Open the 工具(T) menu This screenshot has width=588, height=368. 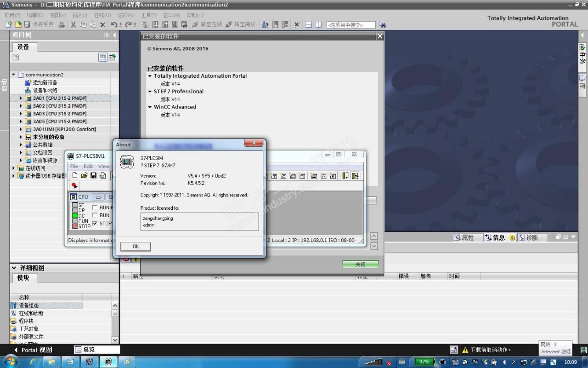pyautogui.click(x=149, y=15)
